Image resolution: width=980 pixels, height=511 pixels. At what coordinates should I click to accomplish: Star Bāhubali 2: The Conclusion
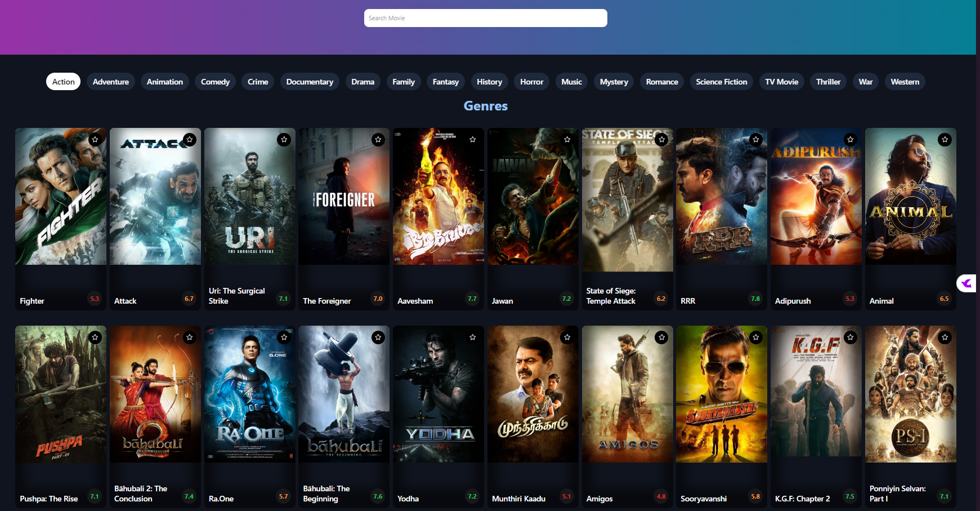(x=190, y=337)
